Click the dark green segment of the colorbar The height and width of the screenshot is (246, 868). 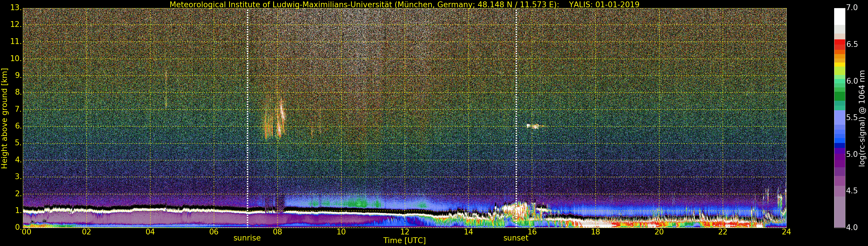tap(840, 96)
